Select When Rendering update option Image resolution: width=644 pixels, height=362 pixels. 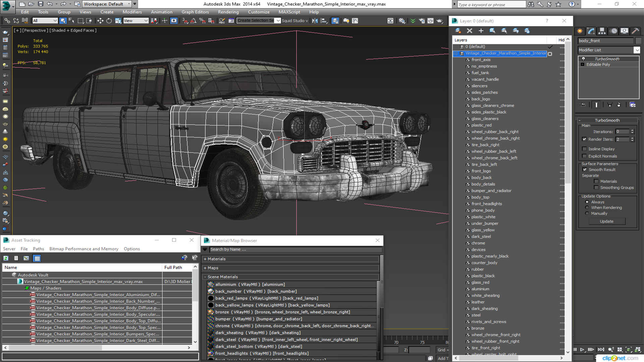[x=587, y=207]
